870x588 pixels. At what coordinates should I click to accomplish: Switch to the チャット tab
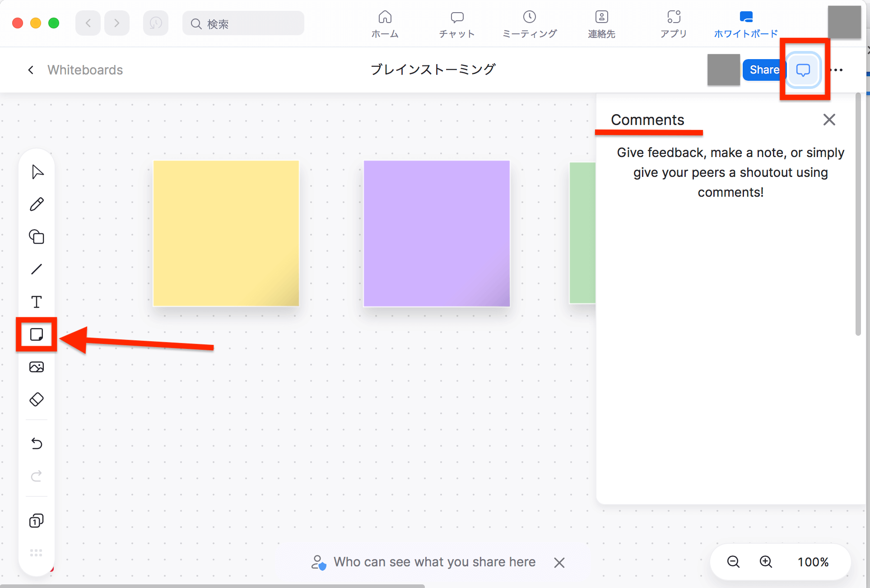pyautogui.click(x=457, y=23)
